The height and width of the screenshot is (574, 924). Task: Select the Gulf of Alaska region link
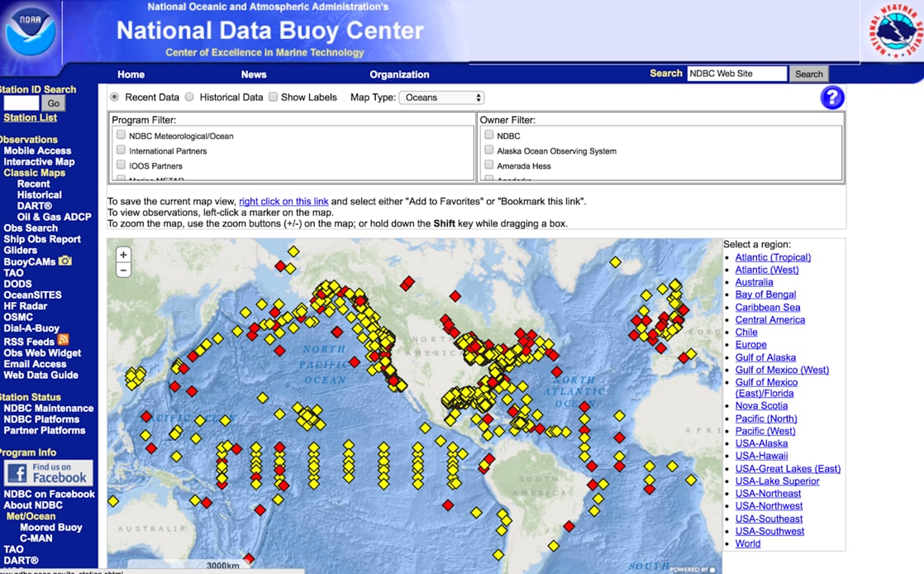765,357
